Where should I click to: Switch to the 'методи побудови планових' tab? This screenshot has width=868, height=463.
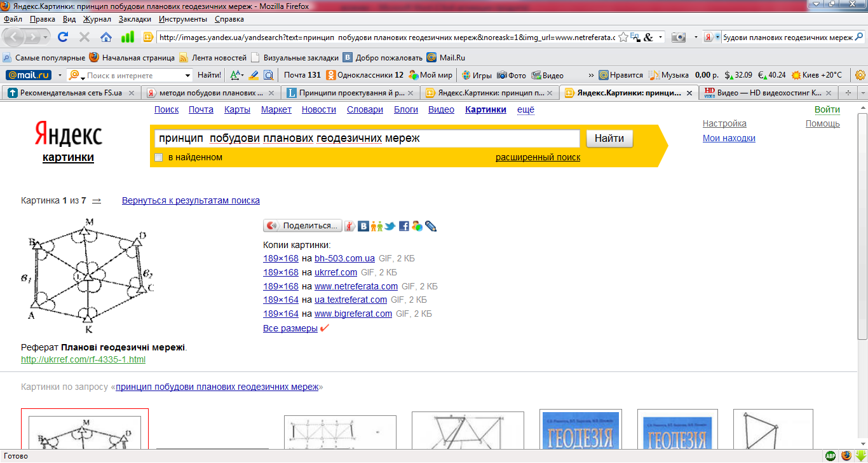pos(211,92)
